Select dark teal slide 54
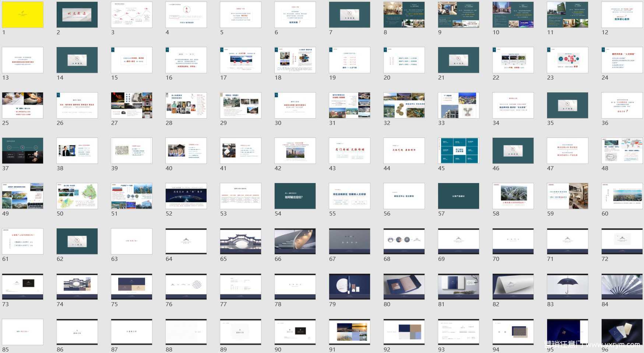Viewport: 644px width, 353px height. pyautogui.click(x=295, y=196)
